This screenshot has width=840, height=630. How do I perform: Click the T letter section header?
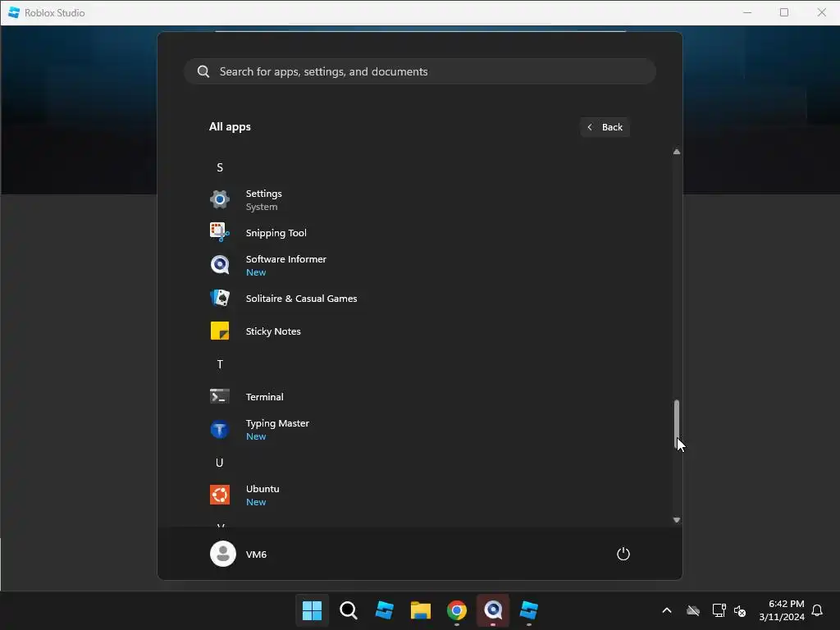click(220, 364)
